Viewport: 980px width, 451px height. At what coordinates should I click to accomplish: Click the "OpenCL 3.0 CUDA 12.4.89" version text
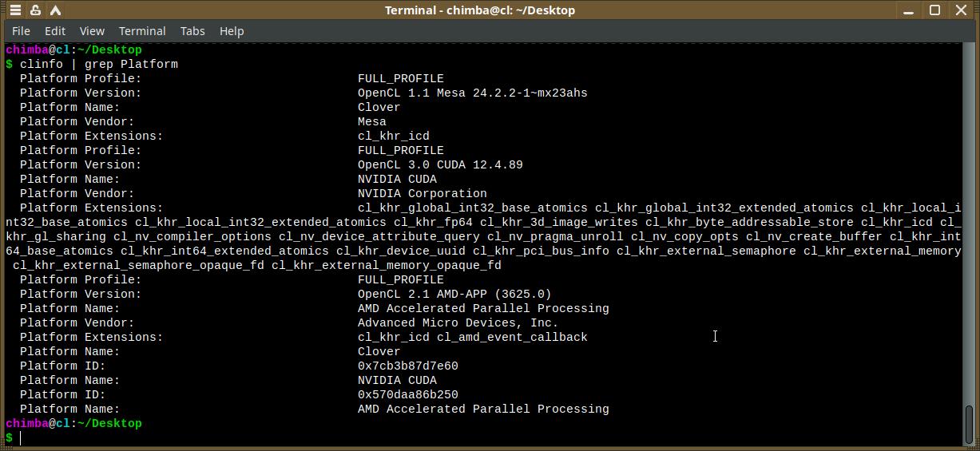440,164
